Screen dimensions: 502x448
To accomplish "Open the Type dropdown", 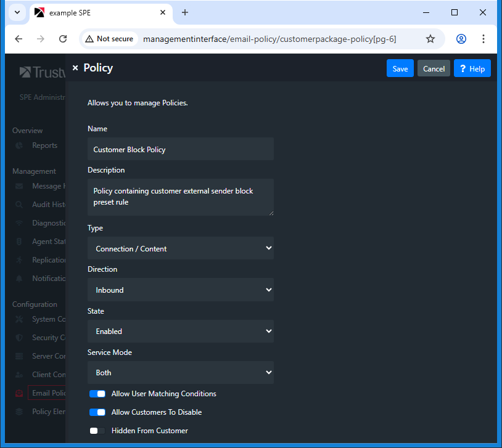I will [181, 248].
